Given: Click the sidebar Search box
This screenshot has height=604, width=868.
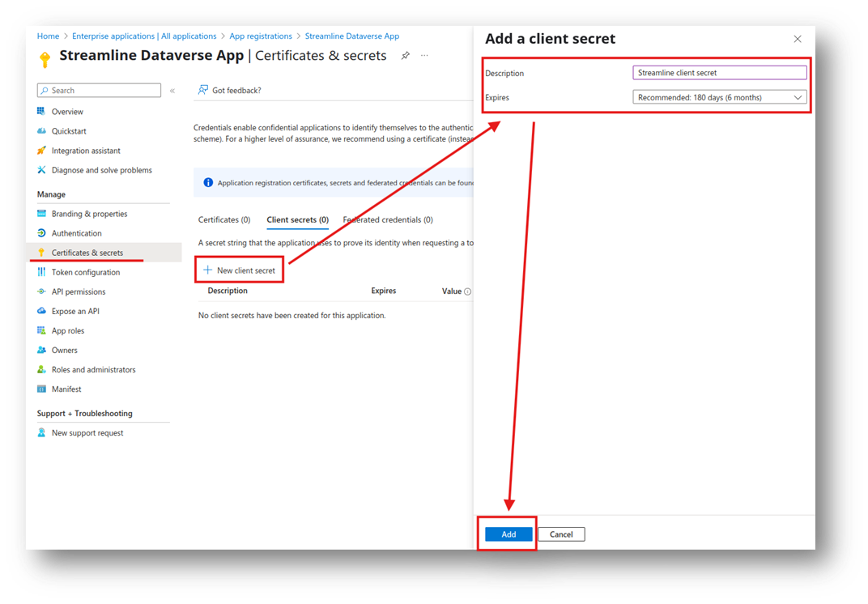Looking at the screenshot, I should pyautogui.click(x=99, y=91).
